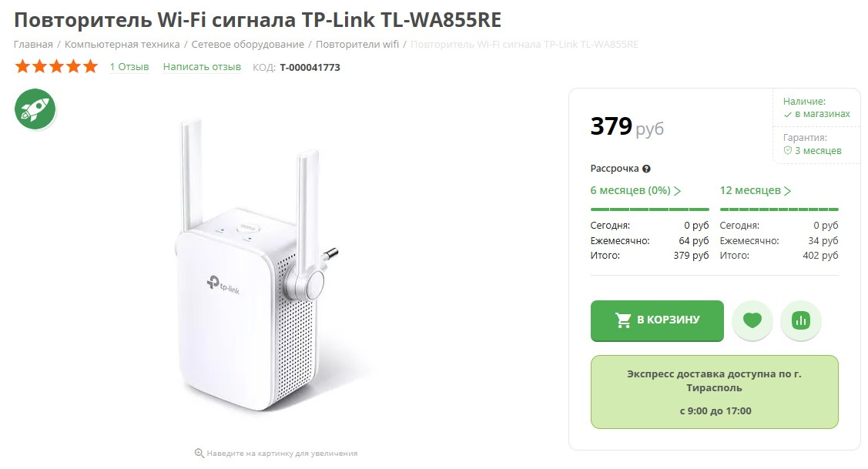Click the installment help question mark icon

646,169
